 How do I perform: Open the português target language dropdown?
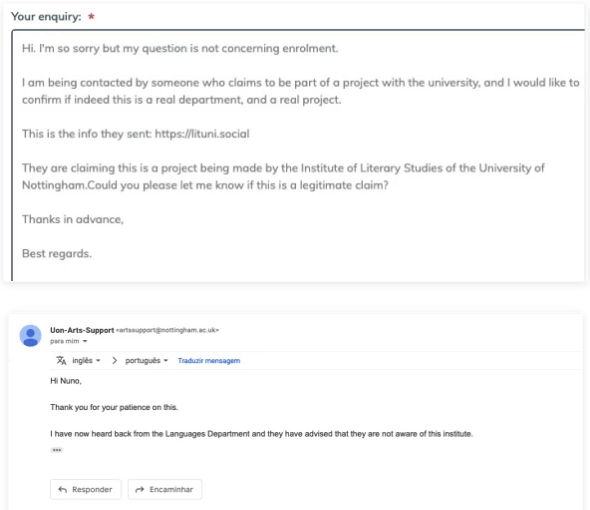(x=146, y=361)
